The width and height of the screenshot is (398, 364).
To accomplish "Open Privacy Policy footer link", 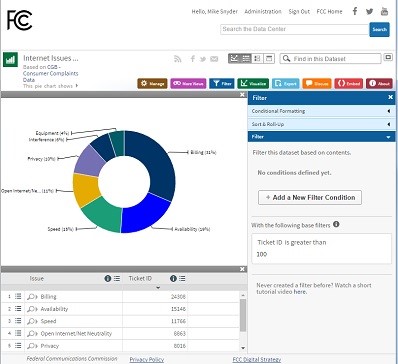I will (147, 359).
